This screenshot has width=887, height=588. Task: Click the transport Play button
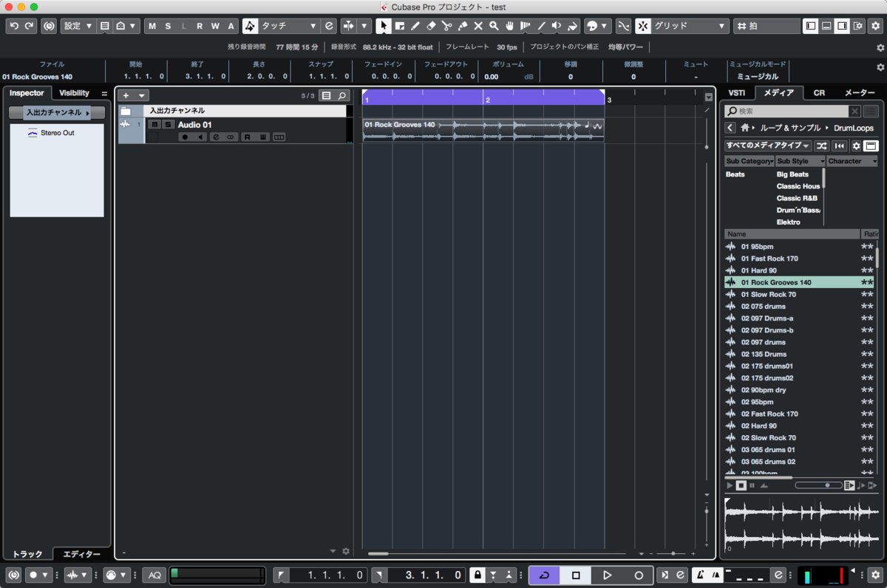(607, 575)
